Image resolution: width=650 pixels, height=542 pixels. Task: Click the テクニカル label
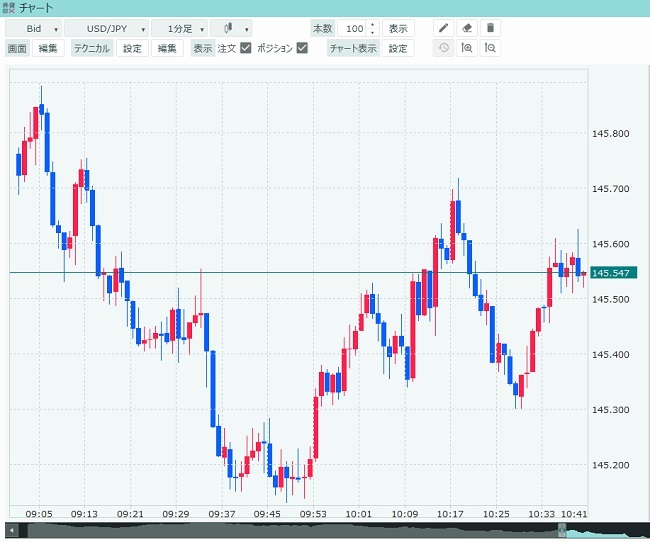(92, 49)
